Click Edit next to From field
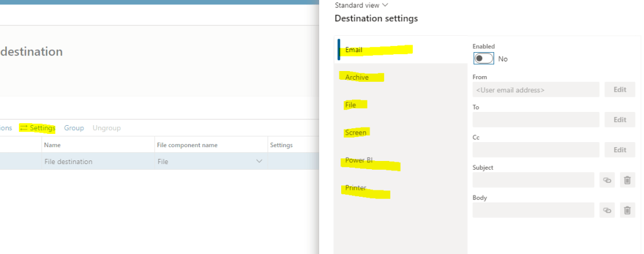The width and height of the screenshot is (644, 254). click(619, 89)
